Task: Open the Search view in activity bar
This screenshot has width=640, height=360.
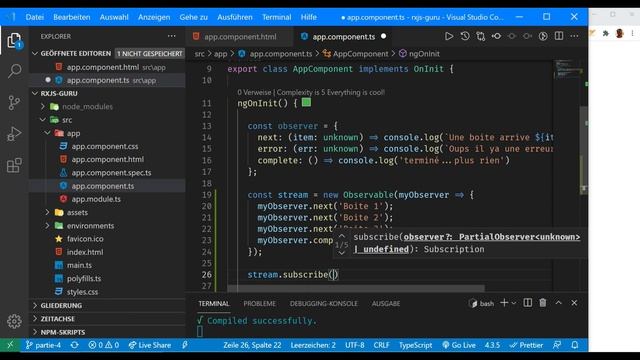Action: click(x=14, y=71)
